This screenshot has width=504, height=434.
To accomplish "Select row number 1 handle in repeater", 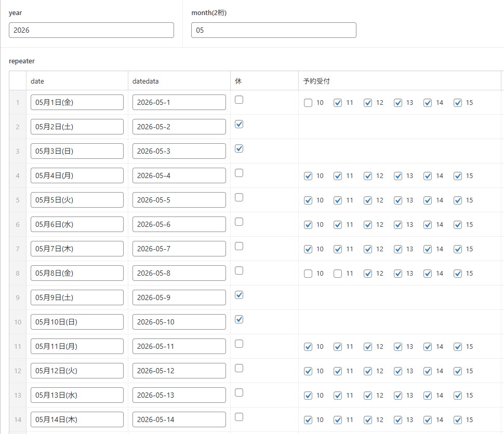I will 17,102.
